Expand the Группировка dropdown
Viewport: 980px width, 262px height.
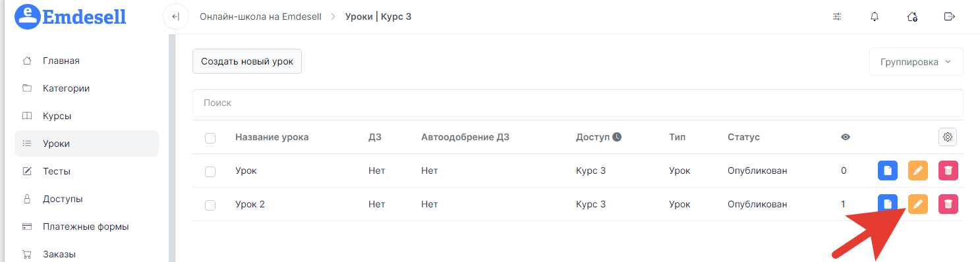pyautogui.click(x=916, y=62)
